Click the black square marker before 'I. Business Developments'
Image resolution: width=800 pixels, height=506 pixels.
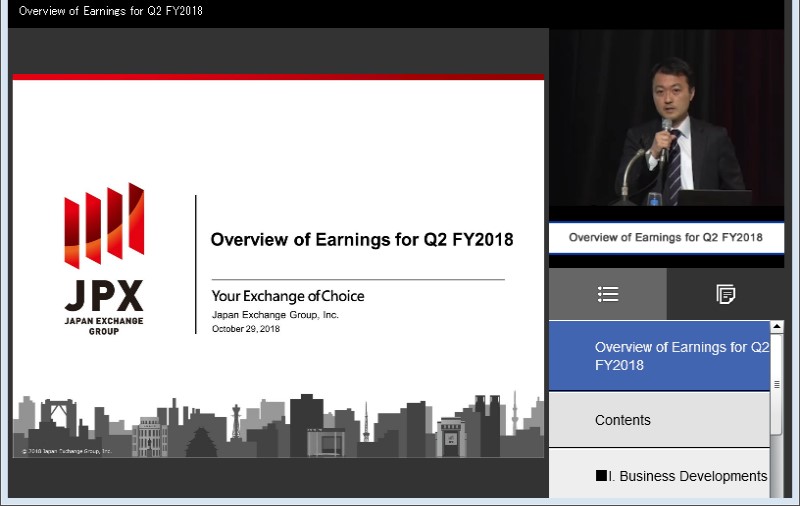pyautogui.click(x=601, y=475)
